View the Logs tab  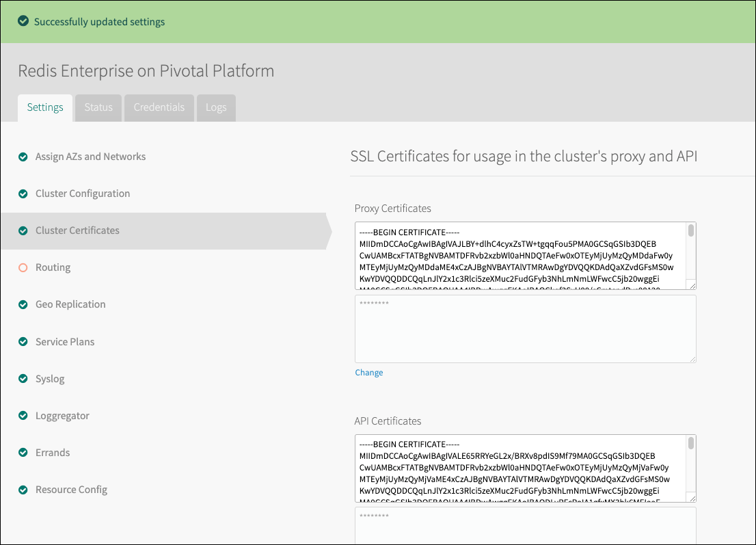[216, 107]
